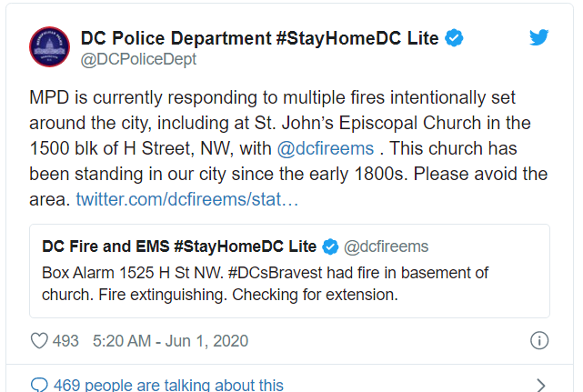Click DC Fire and EMS #StayHomeDC Lite name
Screen dimensions: 583x392
coord(179,246)
